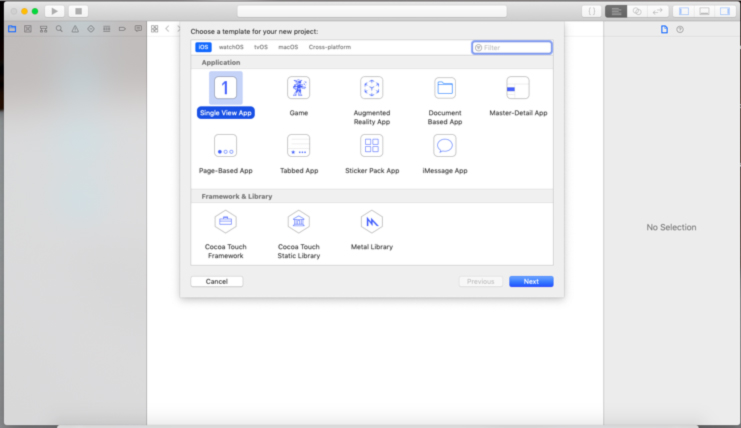Select the Single View App template
Viewport: 741px width, 428px height.
point(225,89)
